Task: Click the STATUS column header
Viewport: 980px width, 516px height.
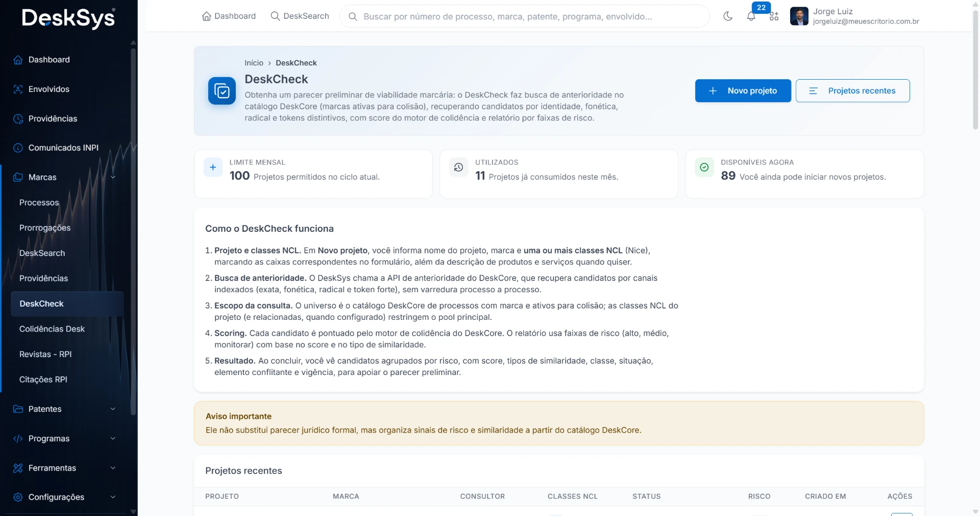Action: (647, 497)
